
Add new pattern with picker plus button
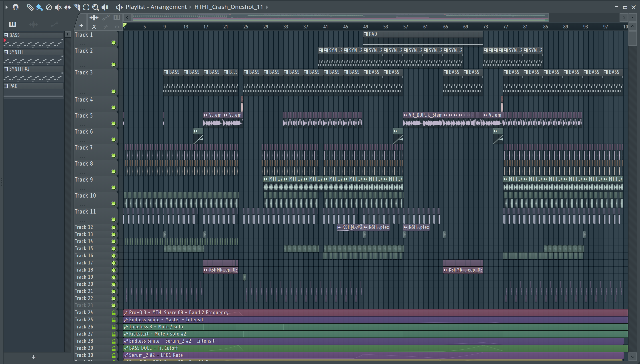pyautogui.click(x=34, y=357)
